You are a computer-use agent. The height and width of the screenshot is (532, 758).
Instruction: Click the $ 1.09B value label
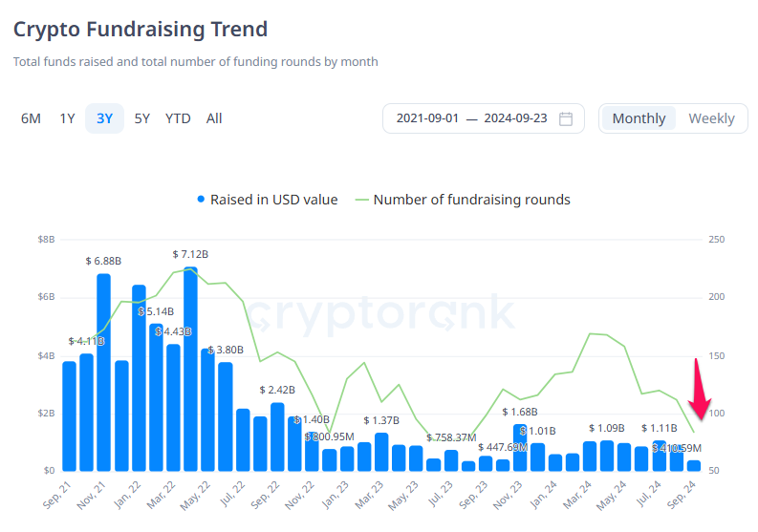pyautogui.click(x=607, y=428)
